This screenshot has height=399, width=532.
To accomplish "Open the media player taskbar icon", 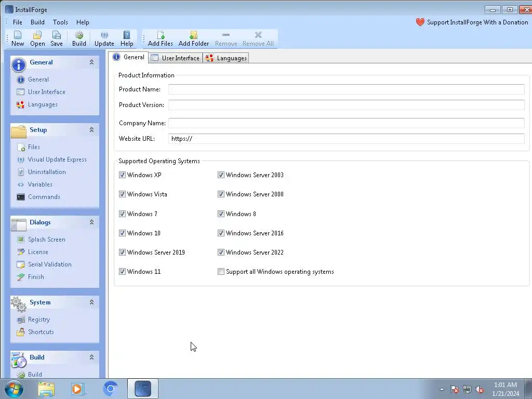I will [x=78, y=389].
